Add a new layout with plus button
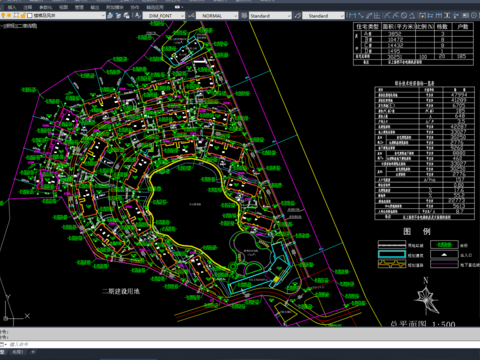 coord(33,352)
